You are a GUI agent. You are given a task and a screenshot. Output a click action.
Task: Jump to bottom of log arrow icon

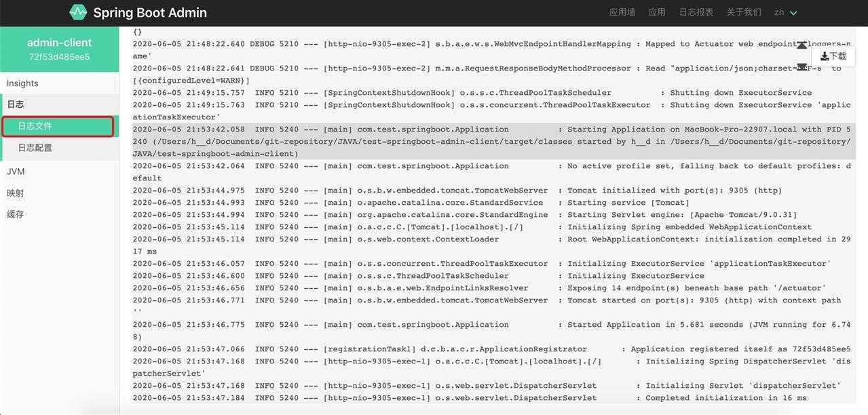coord(801,67)
